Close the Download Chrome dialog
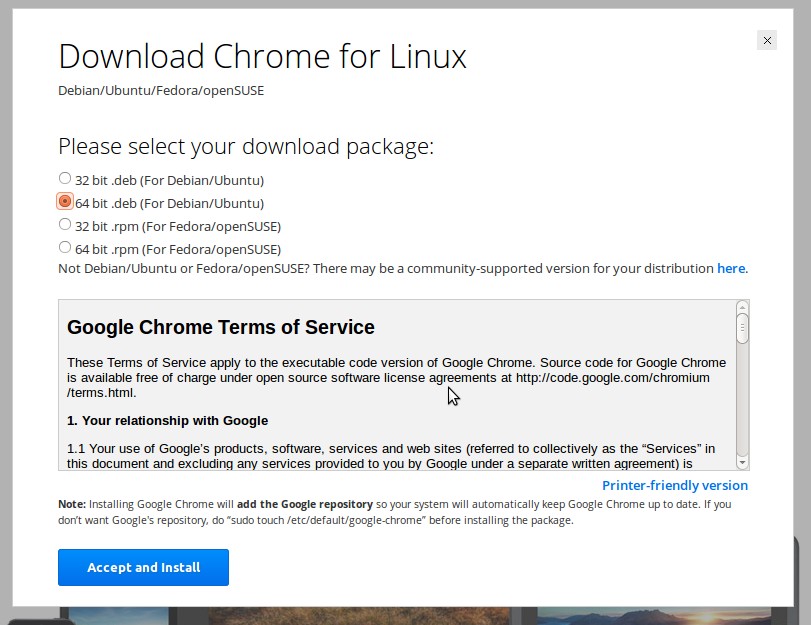Viewport: 811px width, 625px height. click(767, 40)
